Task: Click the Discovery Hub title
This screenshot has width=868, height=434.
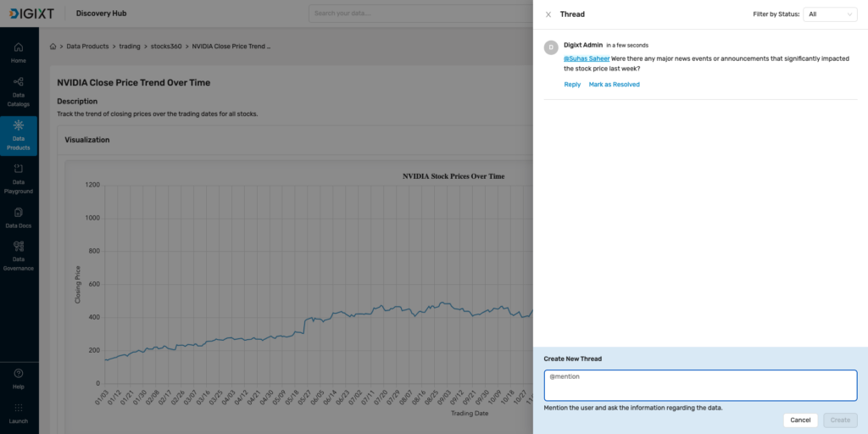Action: pyautogui.click(x=102, y=14)
